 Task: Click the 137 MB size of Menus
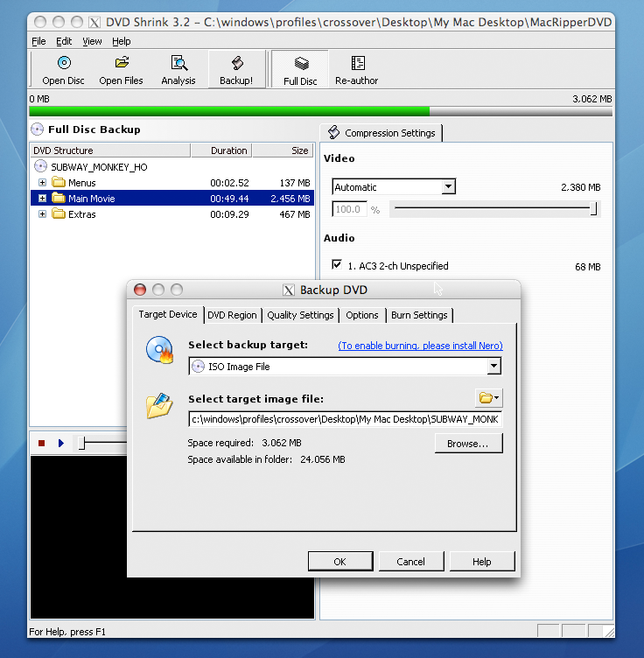(x=295, y=183)
